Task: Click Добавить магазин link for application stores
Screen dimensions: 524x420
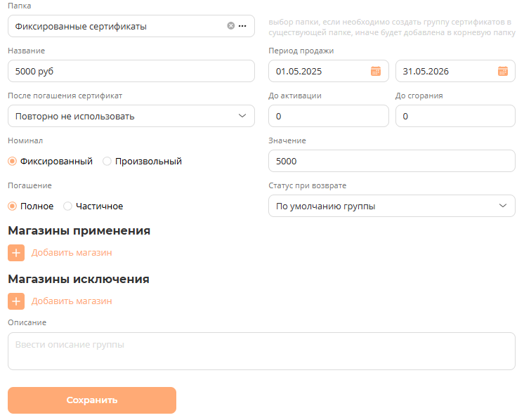Action: tap(72, 253)
